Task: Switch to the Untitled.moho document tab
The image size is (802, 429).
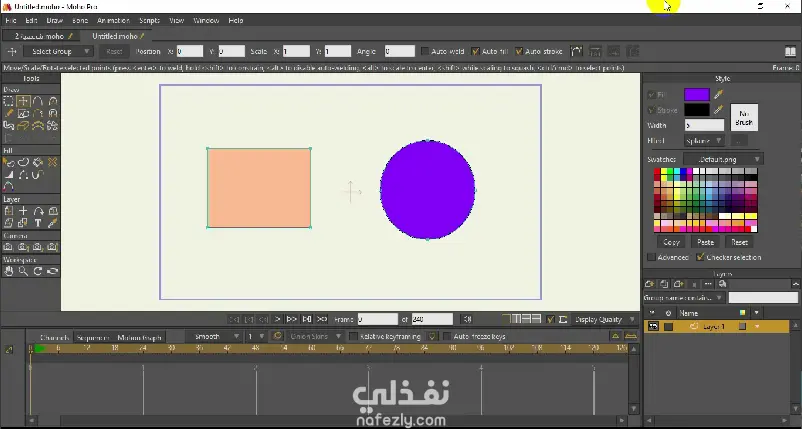Action: click(x=118, y=36)
